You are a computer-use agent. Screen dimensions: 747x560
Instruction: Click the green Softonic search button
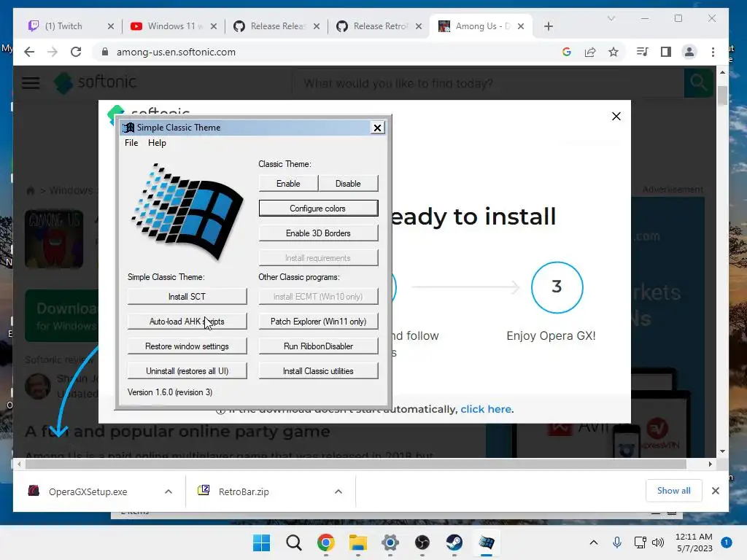tap(698, 83)
